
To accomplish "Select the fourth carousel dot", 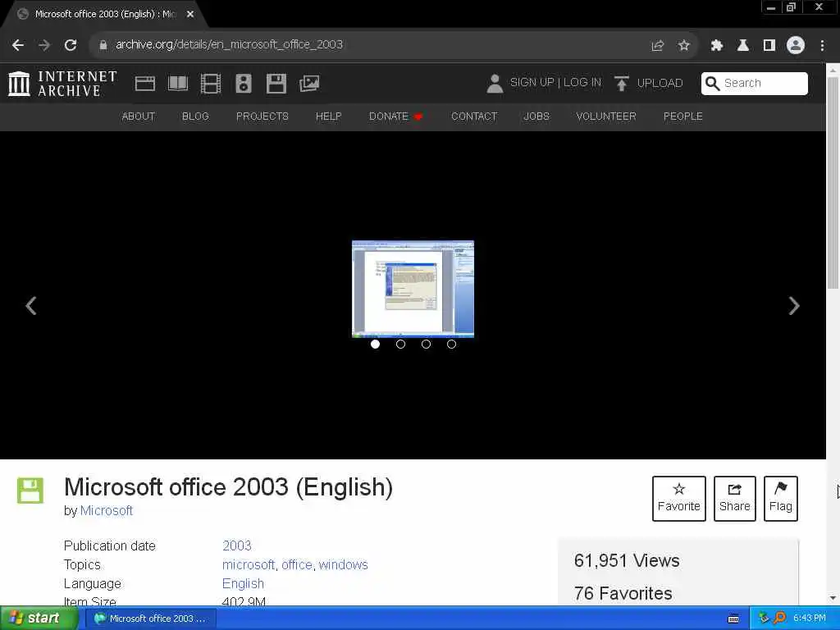I will [452, 344].
